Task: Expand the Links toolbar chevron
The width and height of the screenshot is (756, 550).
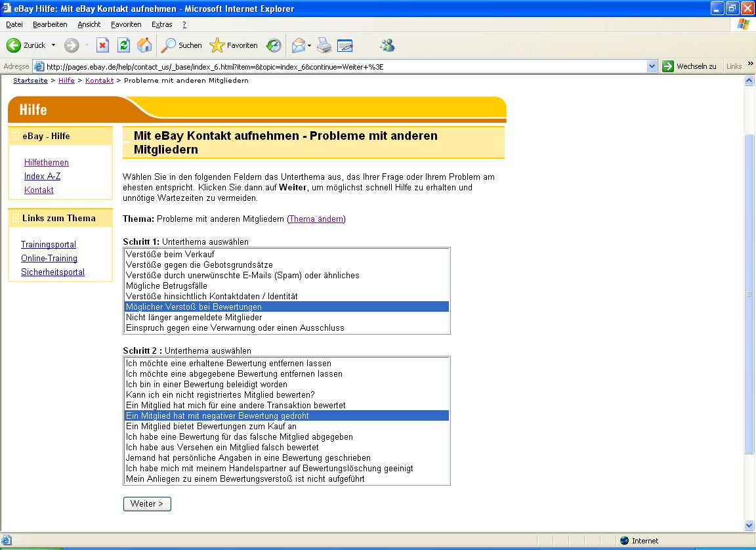Action: [x=750, y=64]
